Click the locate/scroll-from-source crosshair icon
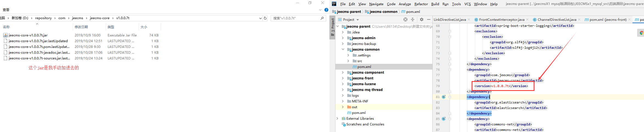Image resolution: width=644 pixels, height=132 pixels. [x=405, y=19]
